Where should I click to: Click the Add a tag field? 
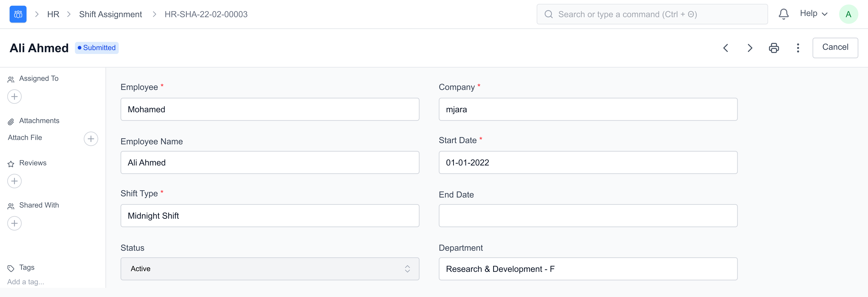click(x=26, y=282)
